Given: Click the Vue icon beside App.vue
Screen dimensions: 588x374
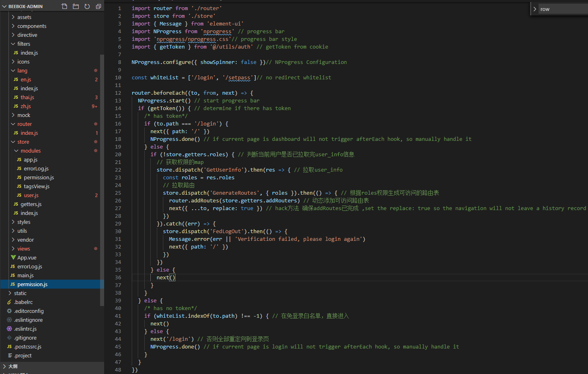Looking at the screenshot, I should click(x=13, y=257).
